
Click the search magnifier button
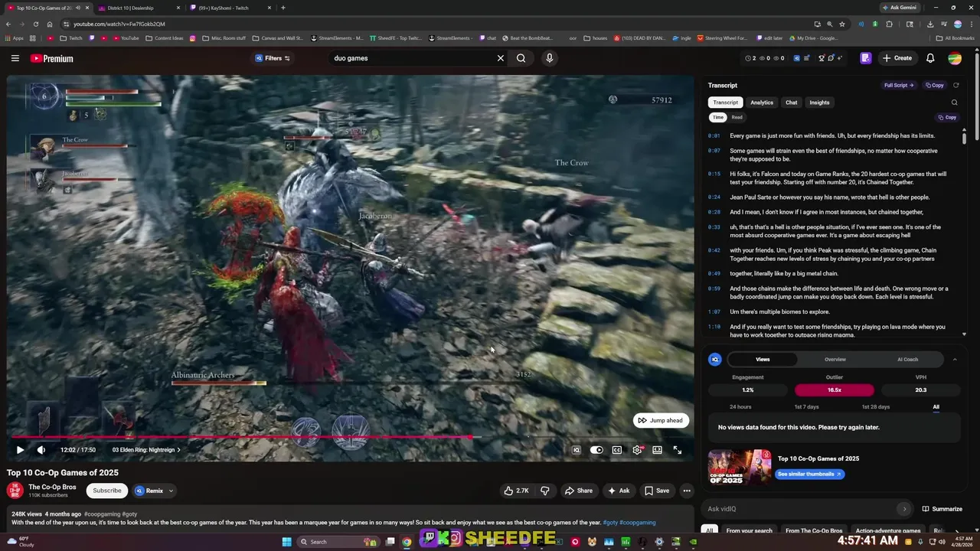pos(521,58)
